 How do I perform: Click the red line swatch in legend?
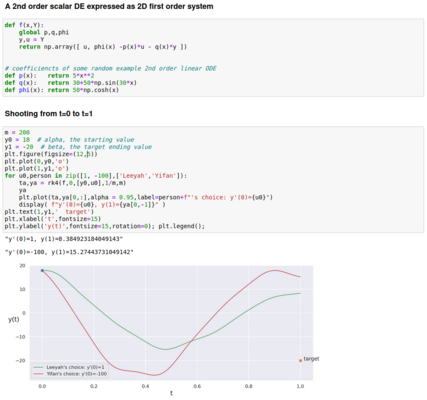point(38,374)
